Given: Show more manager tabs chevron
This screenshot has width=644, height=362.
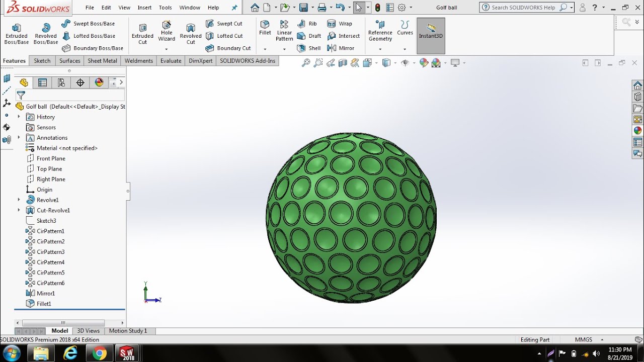Looking at the screenshot, I should click(x=121, y=82).
